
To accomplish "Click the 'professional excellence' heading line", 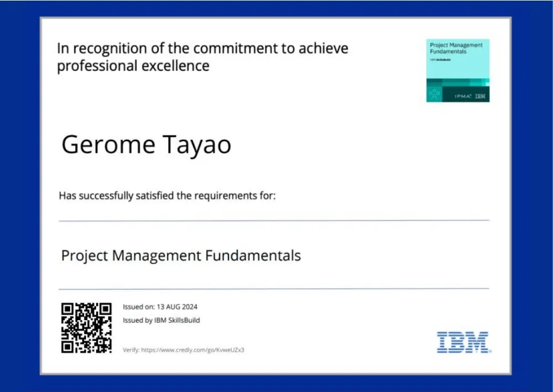I will click(x=133, y=66).
